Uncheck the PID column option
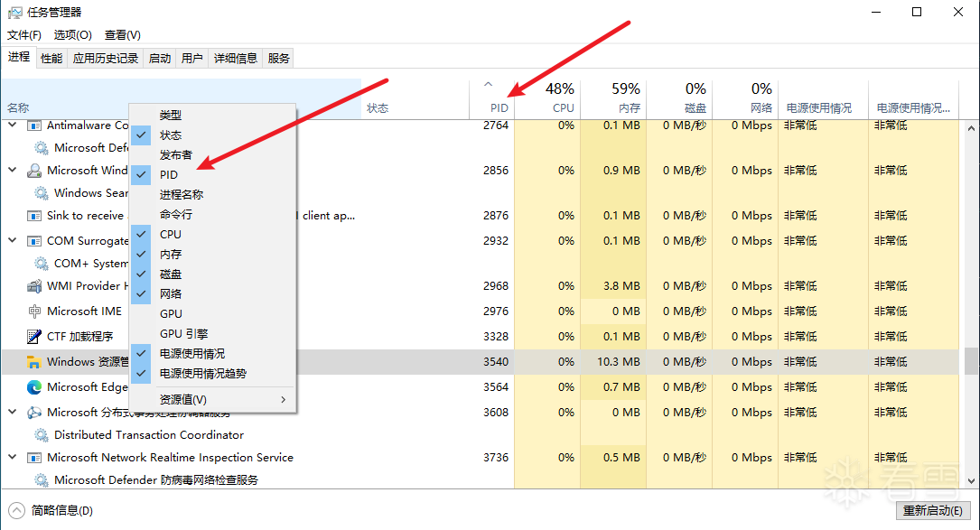This screenshot has width=980, height=530. pos(169,175)
